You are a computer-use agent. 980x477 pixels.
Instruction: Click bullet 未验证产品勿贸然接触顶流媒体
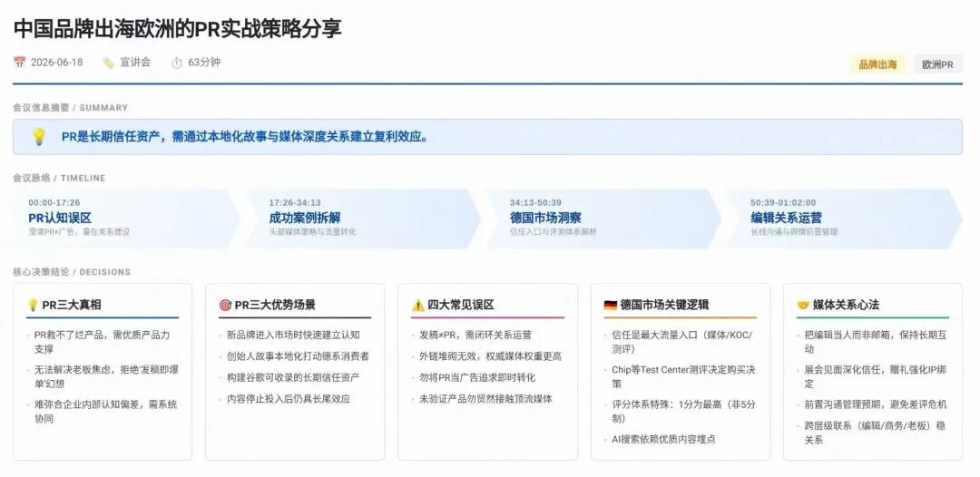485,399
